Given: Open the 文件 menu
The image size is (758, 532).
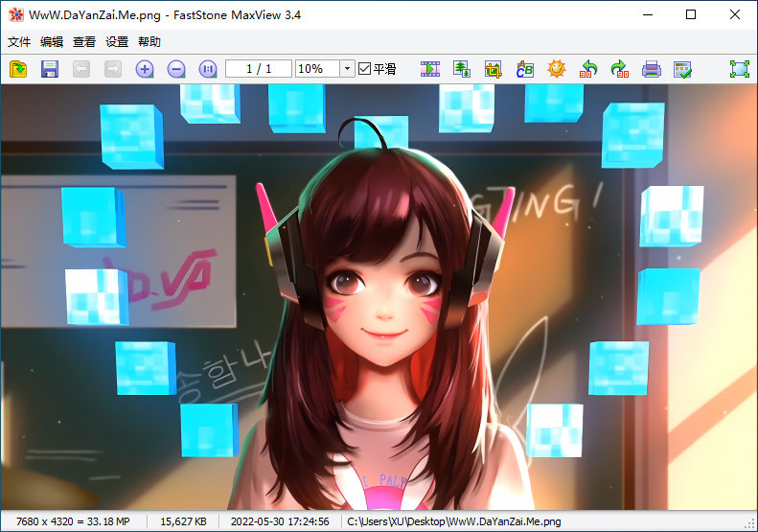Looking at the screenshot, I should (19, 42).
